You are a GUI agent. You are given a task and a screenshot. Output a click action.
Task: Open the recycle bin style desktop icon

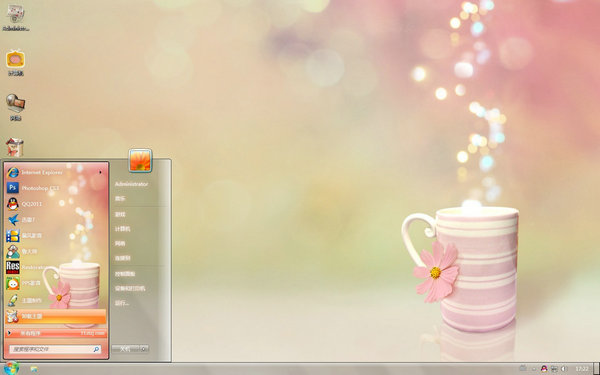15,147
